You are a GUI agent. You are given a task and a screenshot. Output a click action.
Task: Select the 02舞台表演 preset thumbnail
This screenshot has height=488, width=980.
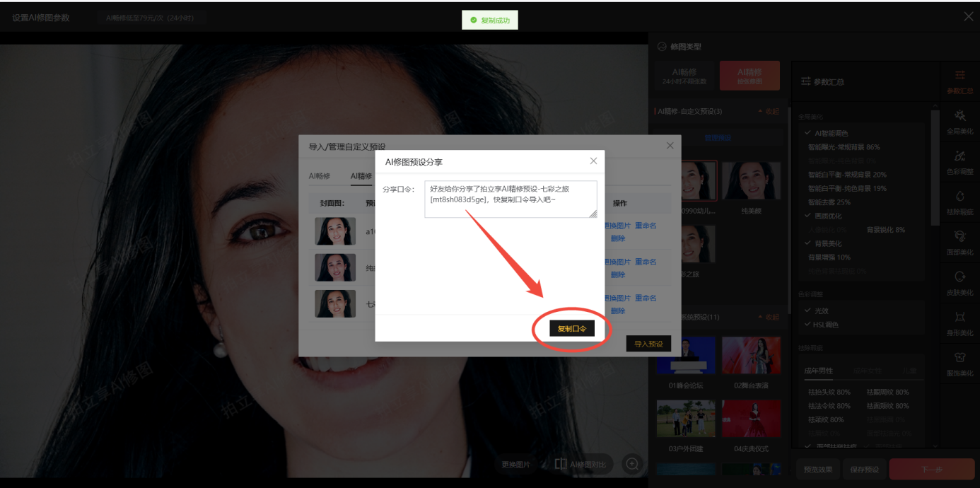coord(750,356)
